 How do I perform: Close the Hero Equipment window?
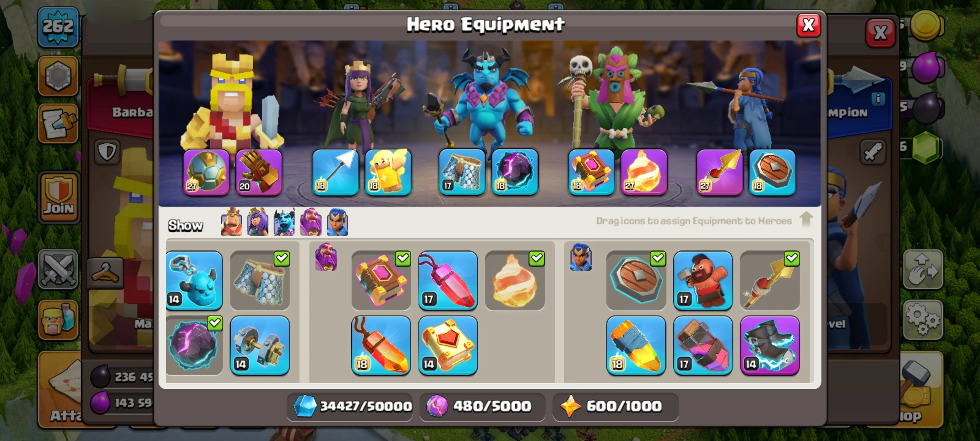pyautogui.click(x=808, y=25)
